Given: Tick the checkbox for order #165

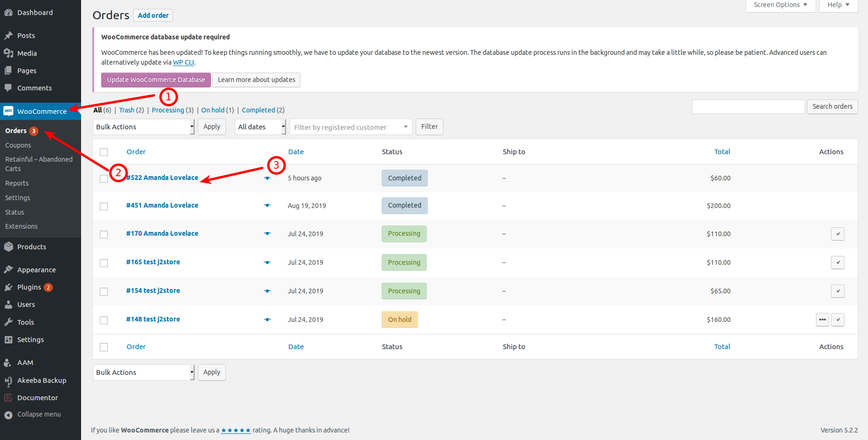Looking at the screenshot, I should (104, 263).
